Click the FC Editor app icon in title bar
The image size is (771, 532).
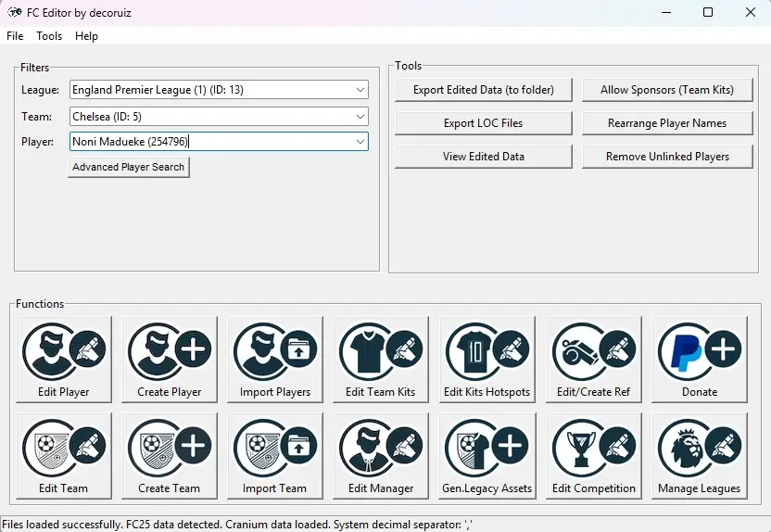[15, 12]
